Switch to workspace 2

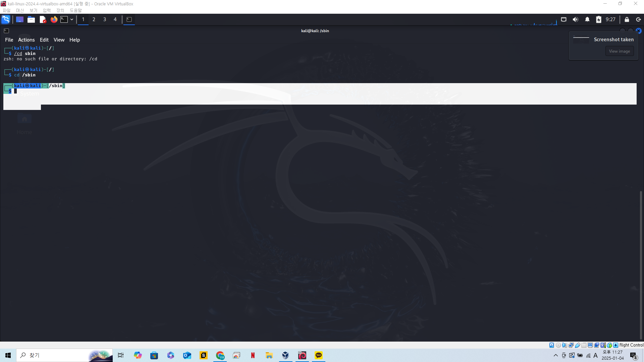[x=94, y=19]
